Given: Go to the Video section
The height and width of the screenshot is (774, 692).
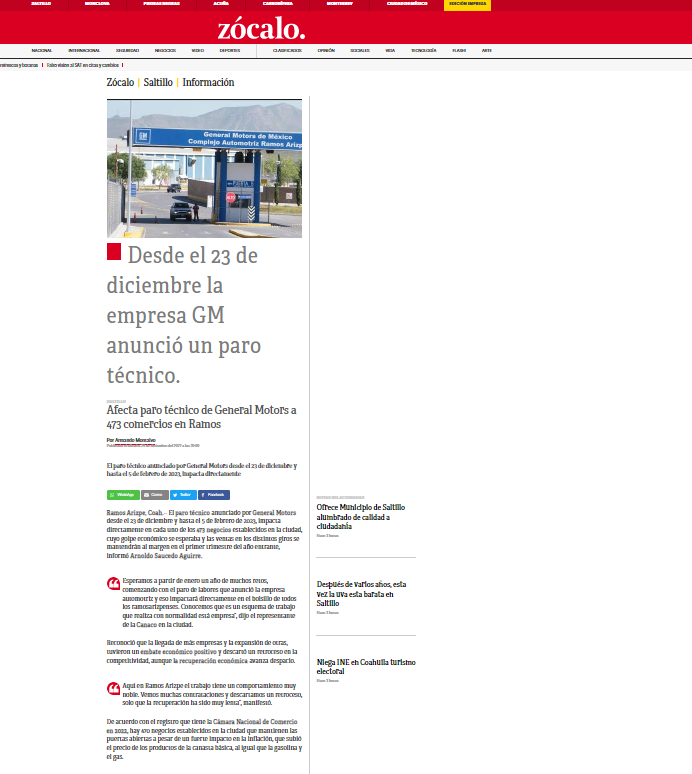Looking at the screenshot, I should pyautogui.click(x=198, y=50).
